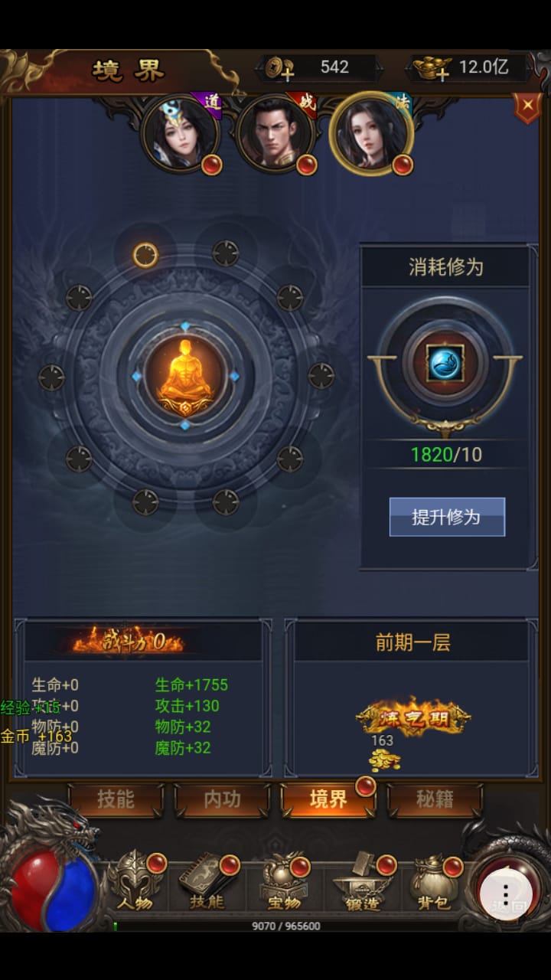Select the 法 mage female character portrait
The height and width of the screenshot is (980, 551).
pyautogui.click(x=371, y=132)
